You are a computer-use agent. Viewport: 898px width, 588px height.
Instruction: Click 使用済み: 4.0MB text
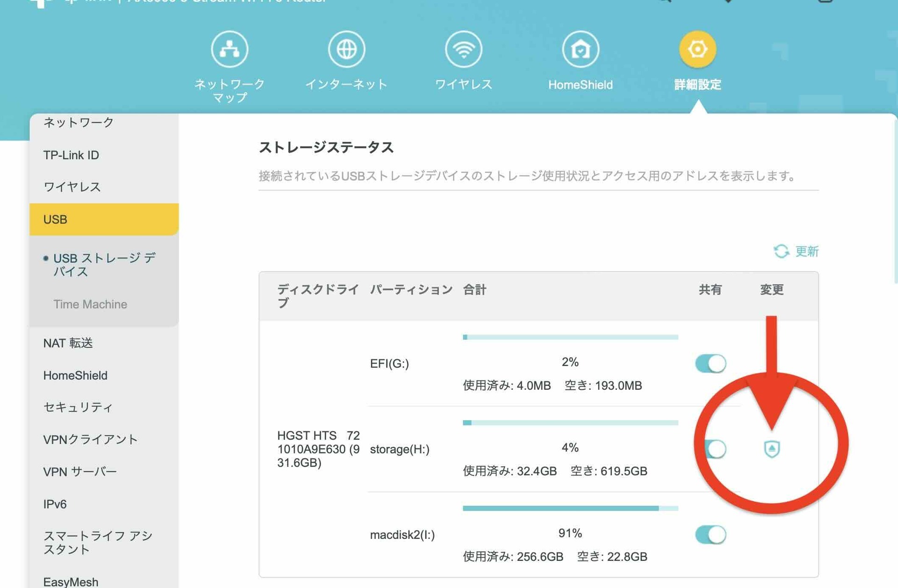tap(507, 386)
